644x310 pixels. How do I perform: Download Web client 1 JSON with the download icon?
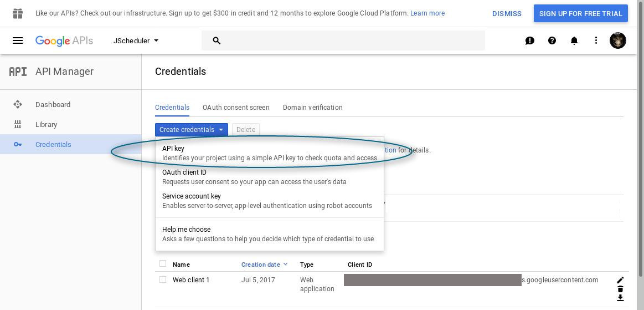coord(620,298)
